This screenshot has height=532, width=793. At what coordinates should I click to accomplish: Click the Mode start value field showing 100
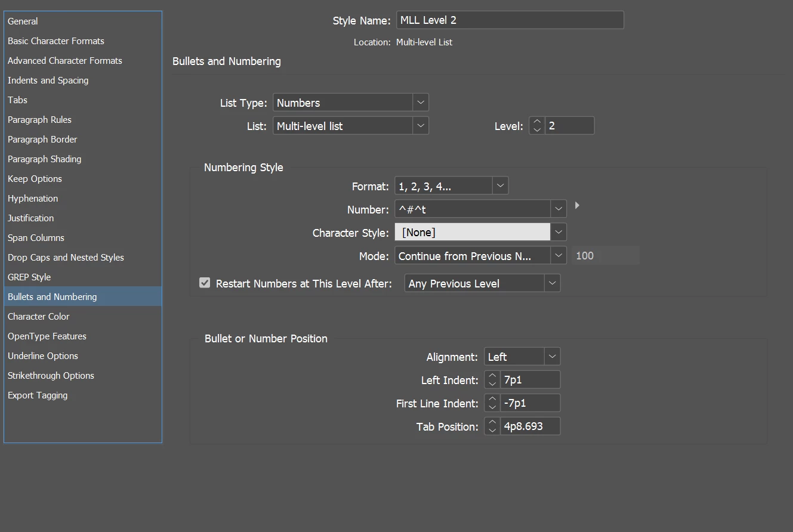coord(606,256)
